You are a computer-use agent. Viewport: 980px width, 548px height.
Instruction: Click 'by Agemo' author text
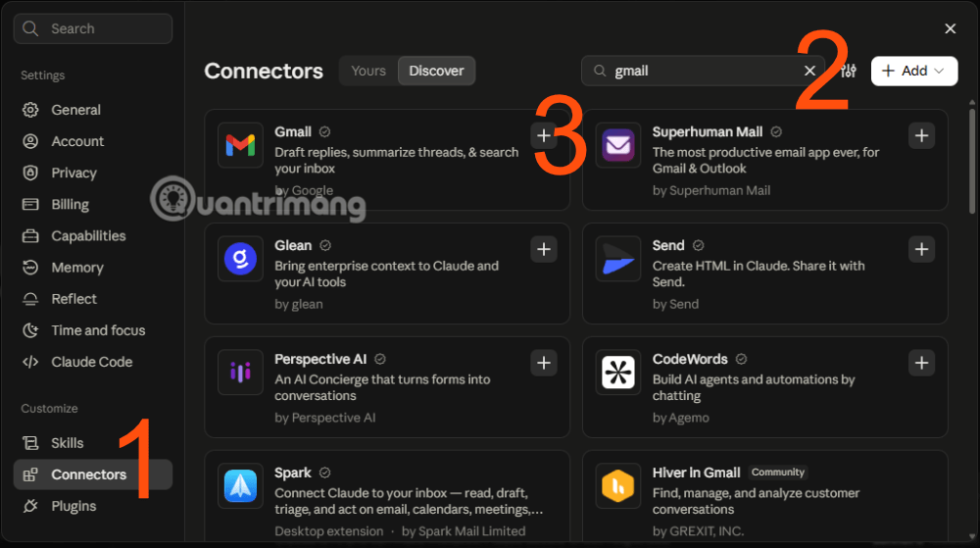681,418
